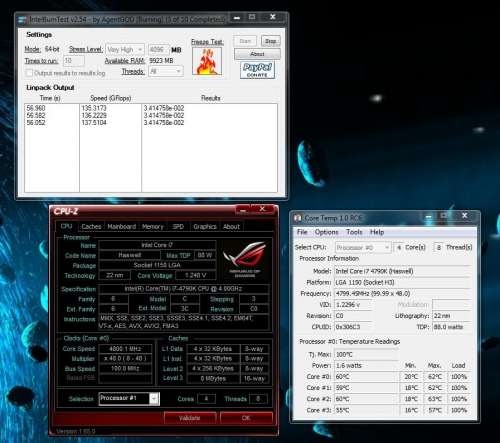Click the stress memory size MB field
This screenshot has width=500, height=443.
[x=158, y=50]
